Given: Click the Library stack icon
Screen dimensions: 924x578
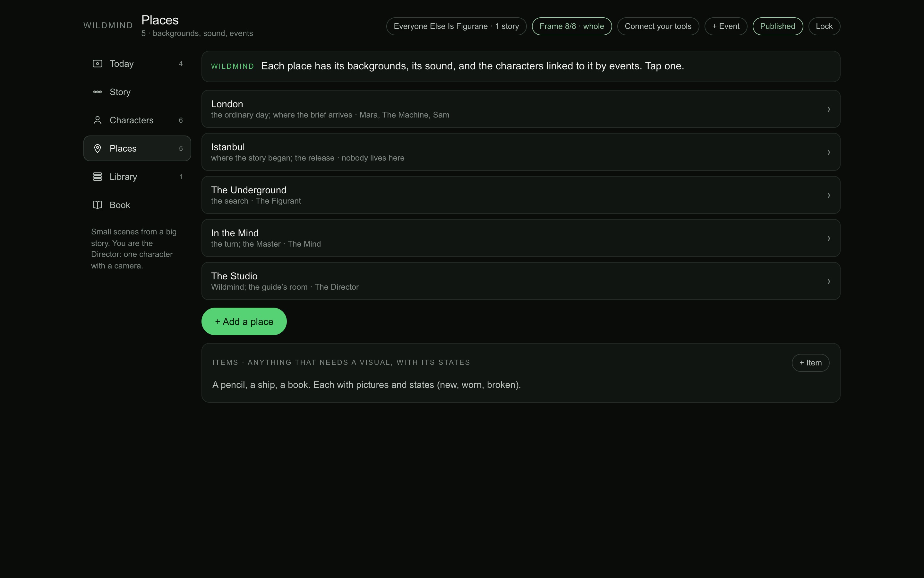Looking at the screenshot, I should click(97, 177).
